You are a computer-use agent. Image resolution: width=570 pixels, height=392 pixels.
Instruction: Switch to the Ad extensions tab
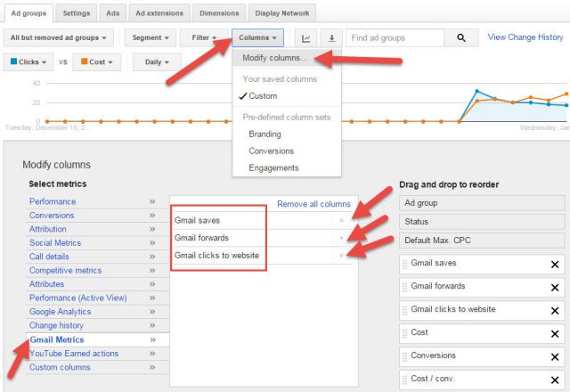(x=160, y=14)
